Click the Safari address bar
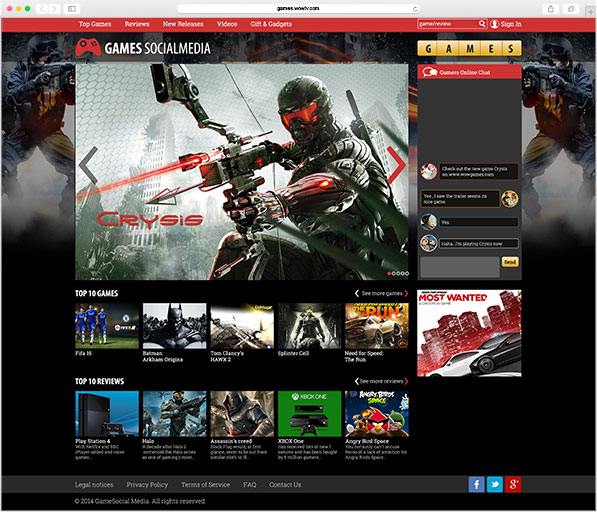 [x=298, y=8]
